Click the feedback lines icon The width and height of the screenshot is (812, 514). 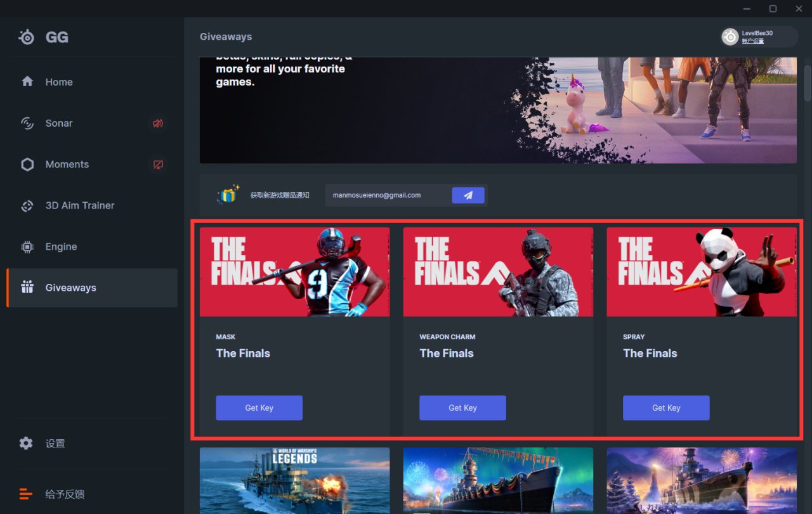pyautogui.click(x=26, y=494)
